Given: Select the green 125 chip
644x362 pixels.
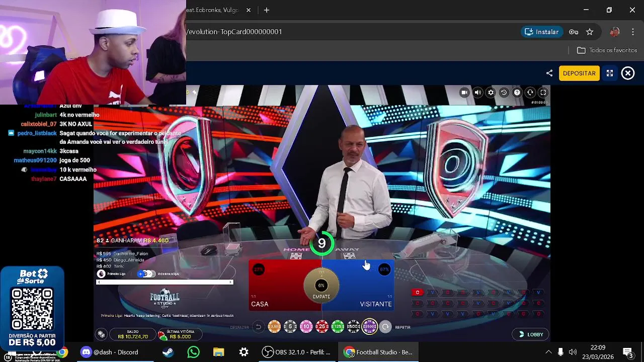Looking at the screenshot, I should tap(338, 327).
